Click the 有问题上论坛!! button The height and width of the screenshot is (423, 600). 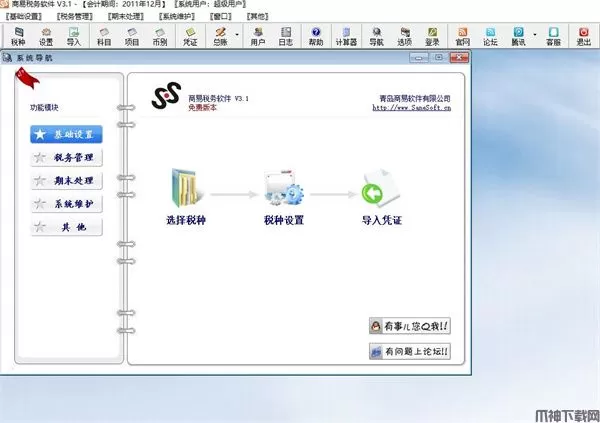(x=409, y=351)
